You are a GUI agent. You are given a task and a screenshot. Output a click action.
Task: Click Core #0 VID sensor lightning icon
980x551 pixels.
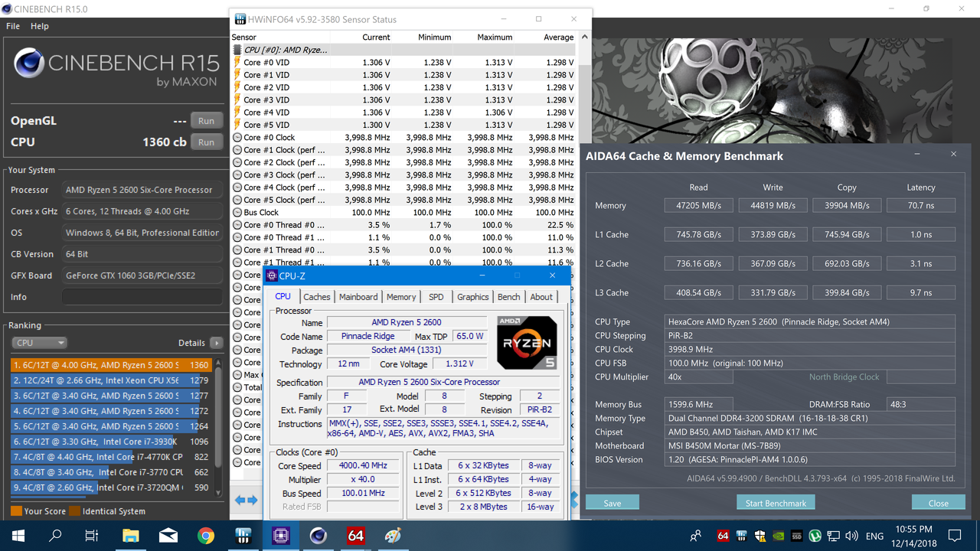(x=237, y=63)
